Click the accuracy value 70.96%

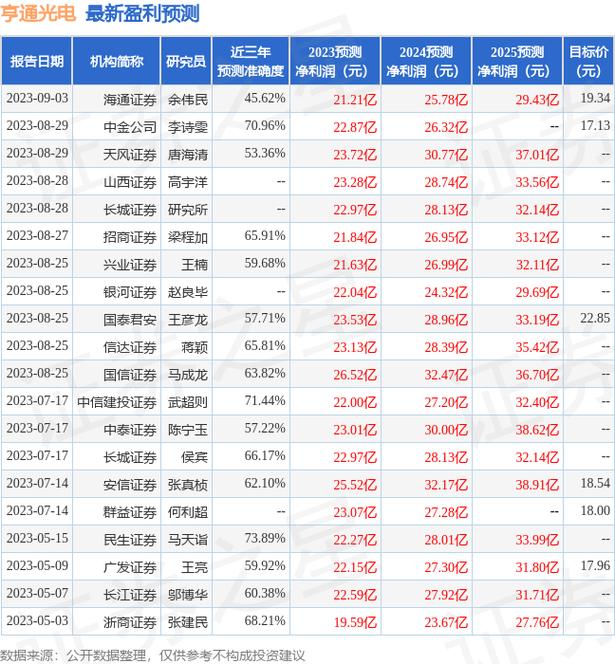coord(265,126)
